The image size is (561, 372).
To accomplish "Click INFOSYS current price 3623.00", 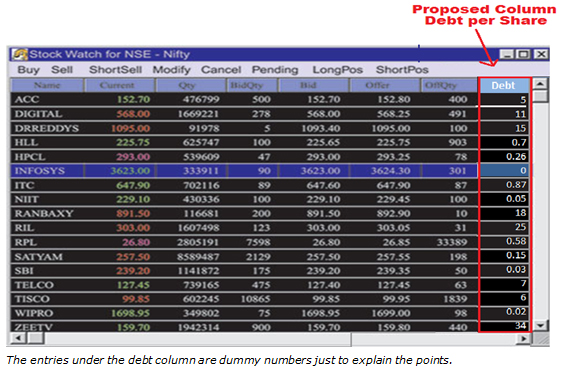I will (130, 171).
